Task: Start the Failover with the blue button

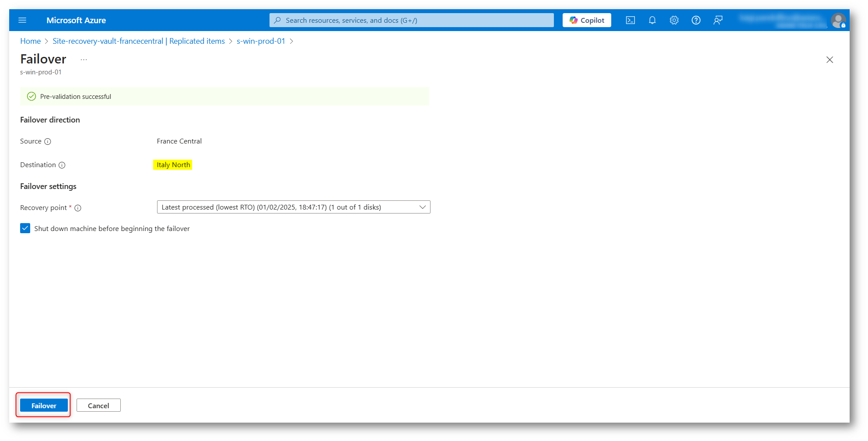Action: point(44,406)
